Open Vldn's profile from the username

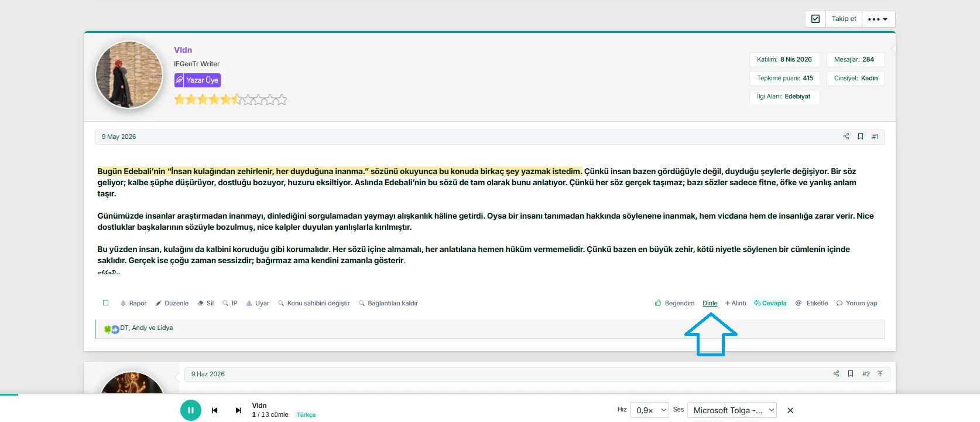point(183,50)
